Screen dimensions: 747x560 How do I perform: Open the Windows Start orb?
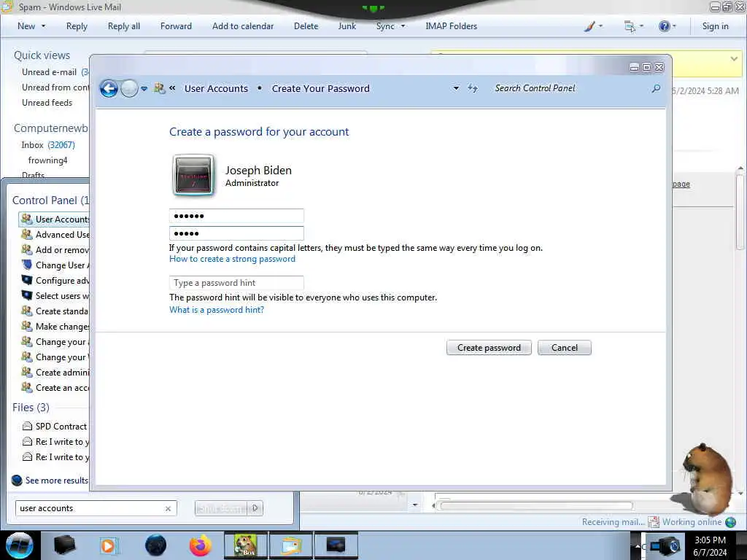(x=19, y=545)
